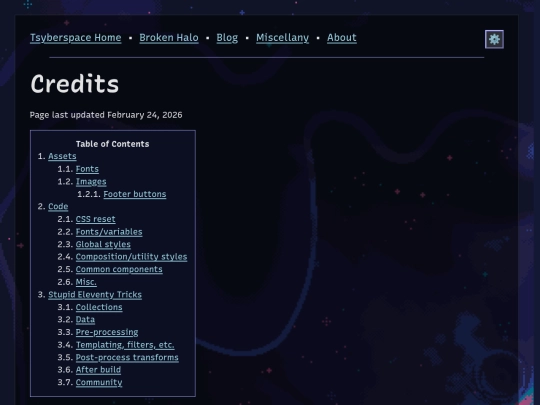Open the CSS reset entry
This screenshot has width=540, height=405.
[95, 219]
